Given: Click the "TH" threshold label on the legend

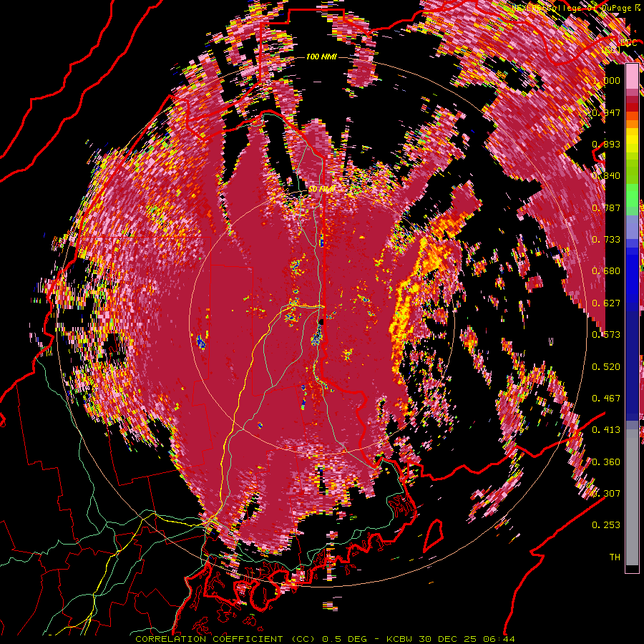Looking at the screenshot, I should pos(615,557).
